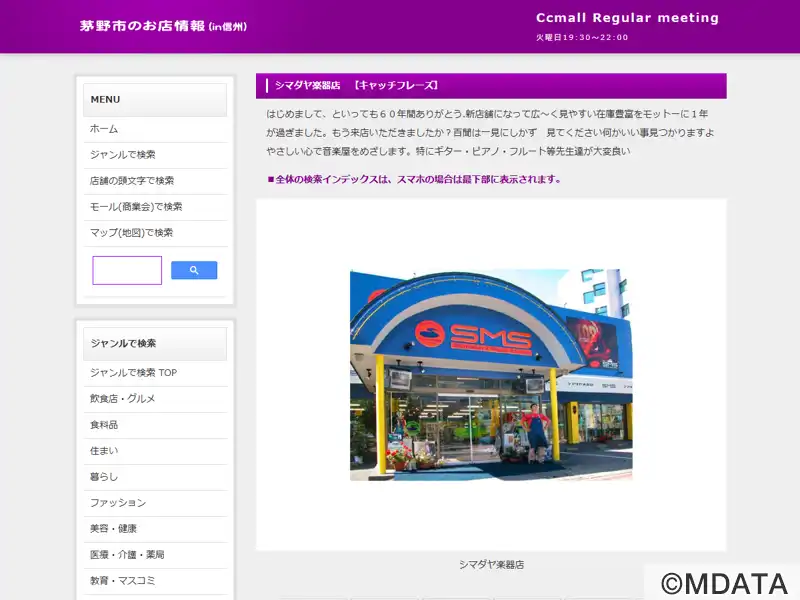Click the シマダヤ楽器店 caption under the photo
The height and width of the screenshot is (600, 800).
[x=491, y=565]
